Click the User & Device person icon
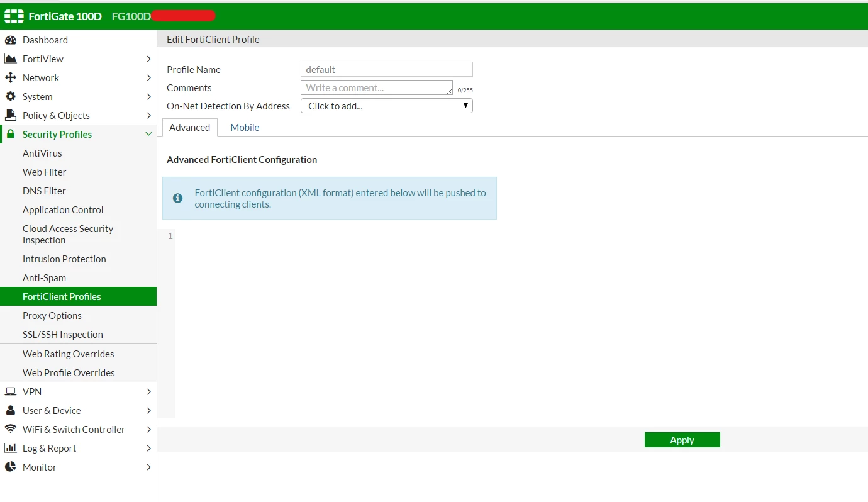Screen dimensions: 868x502 (x=10, y=411)
